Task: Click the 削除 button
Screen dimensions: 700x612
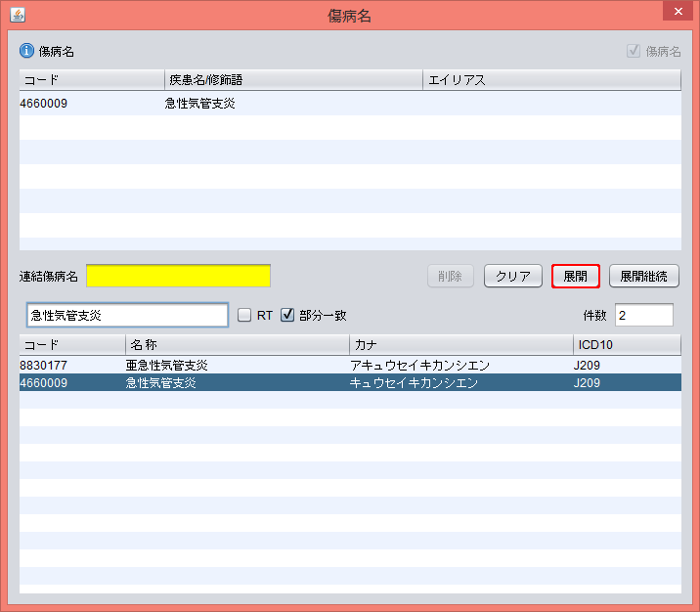Action: click(450, 277)
